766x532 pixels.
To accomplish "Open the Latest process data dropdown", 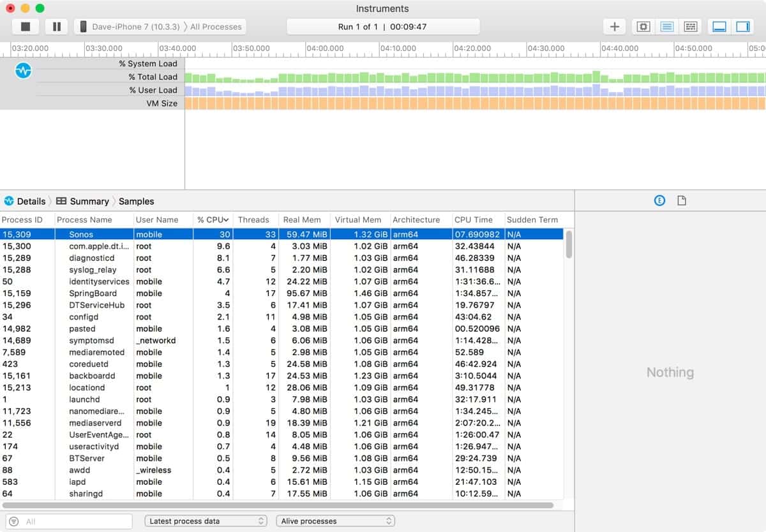I will [x=206, y=521].
